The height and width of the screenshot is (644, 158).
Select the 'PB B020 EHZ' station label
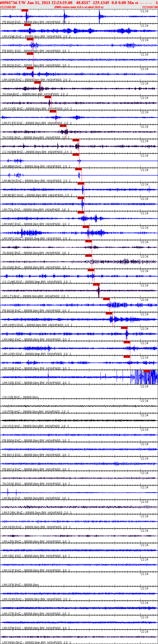coord(12,65)
